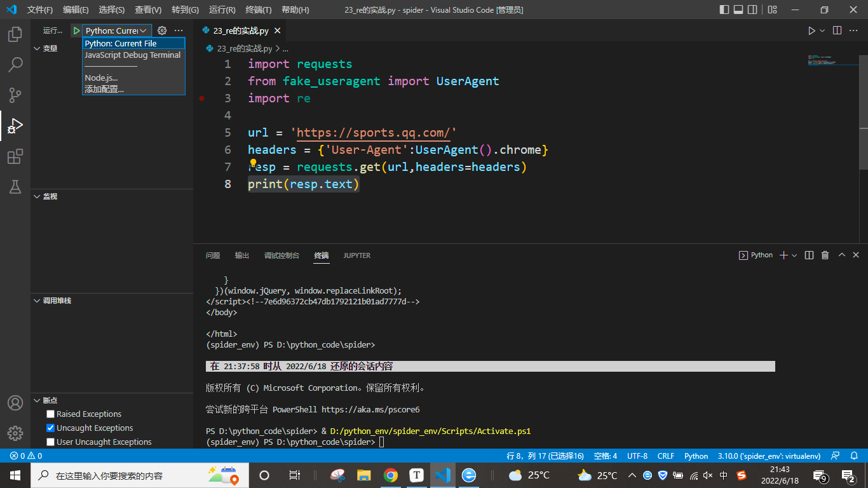Maximize the panel with the up chevron

coord(841,255)
